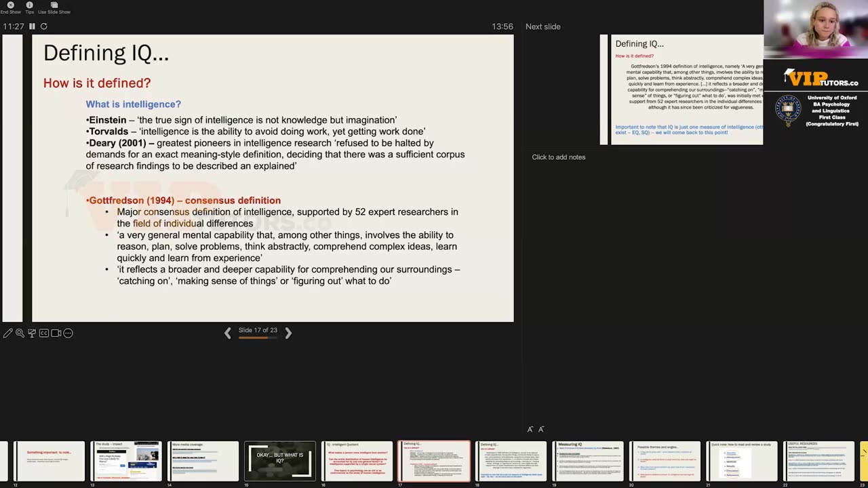Open the see-all-slides presenter icon
The width and height of the screenshot is (868, 488).
(x=32, y=333)
